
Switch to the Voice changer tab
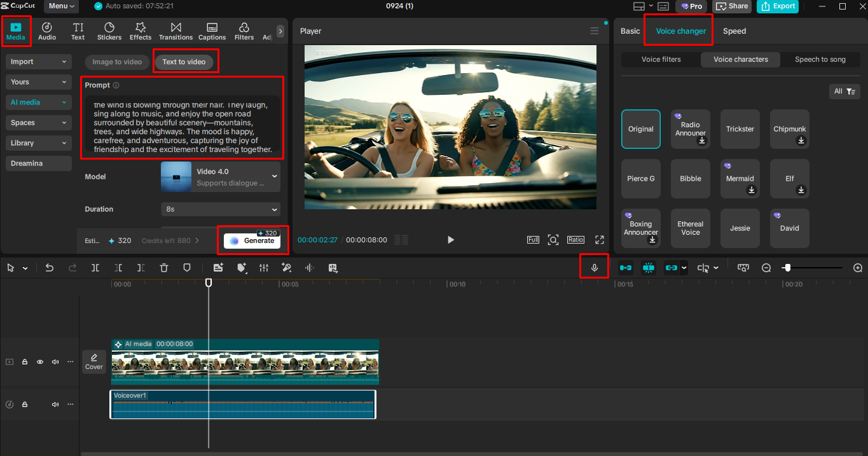[x=678, y=30]
